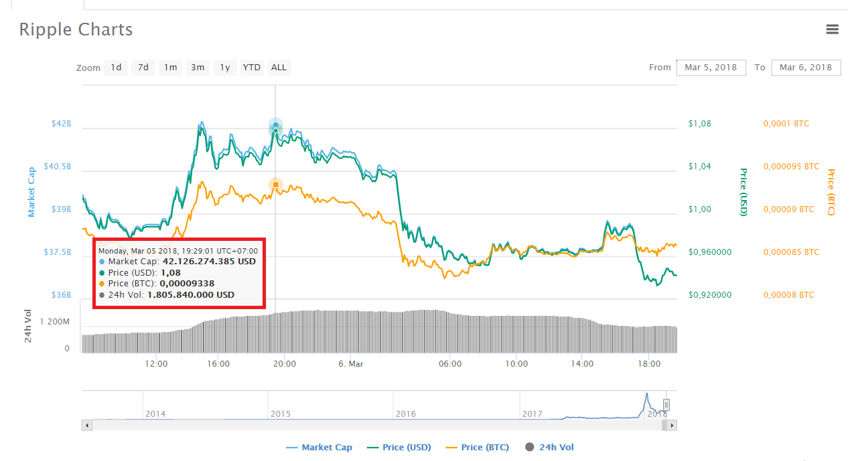Click the 24h Vol axis title

click(x=28, y=327)
